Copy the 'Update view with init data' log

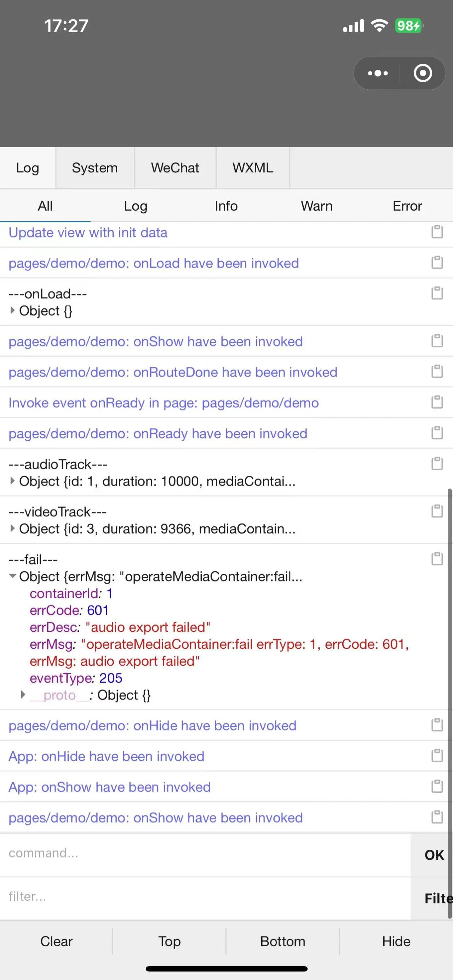437,232
